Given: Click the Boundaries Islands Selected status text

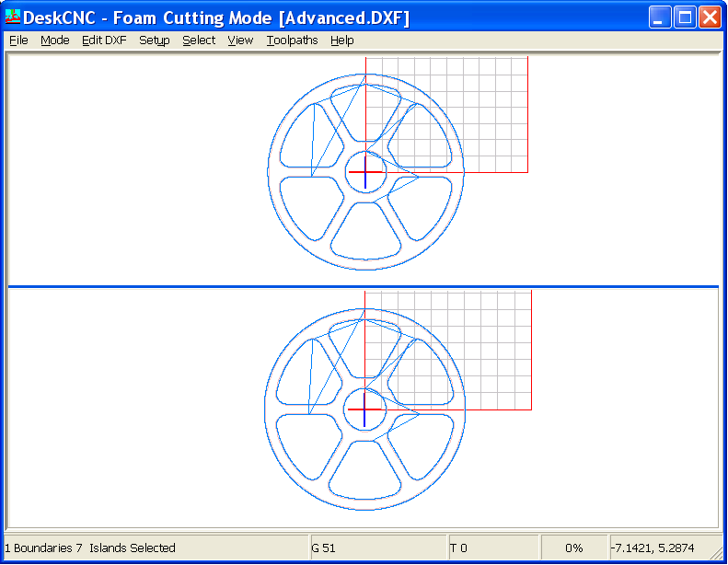Looking at the screenshot, I should pos(90,548).
